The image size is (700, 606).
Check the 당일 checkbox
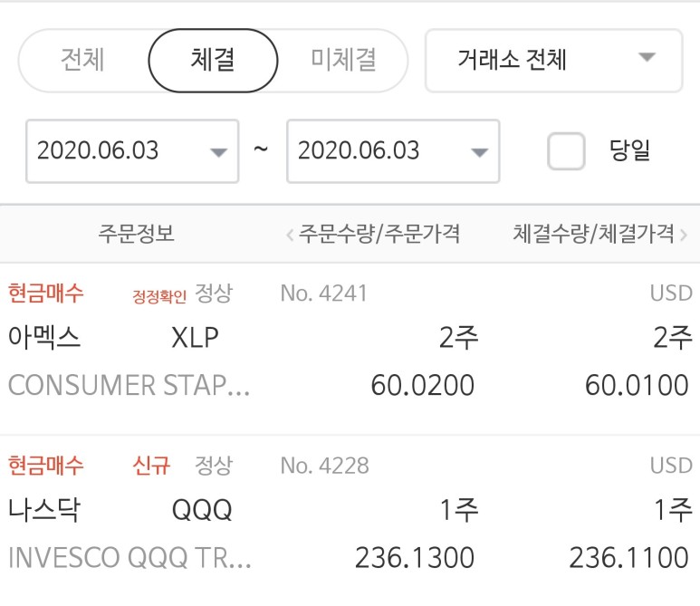pyautogui.click(x=566, y=151)
